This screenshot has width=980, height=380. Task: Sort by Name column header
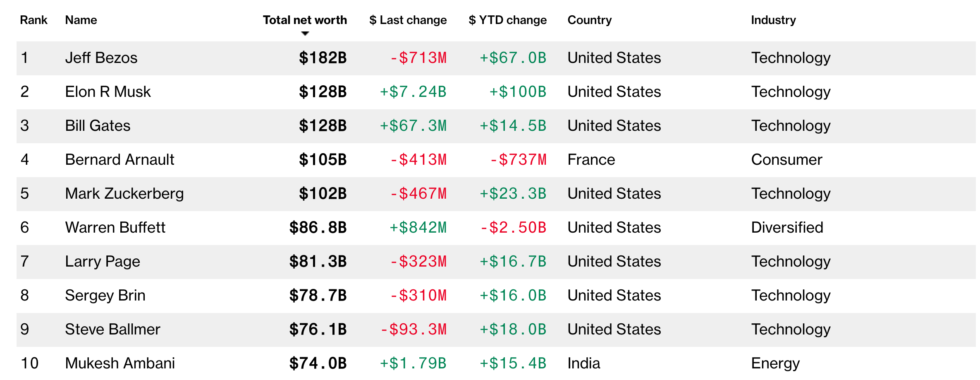(81, 20)
